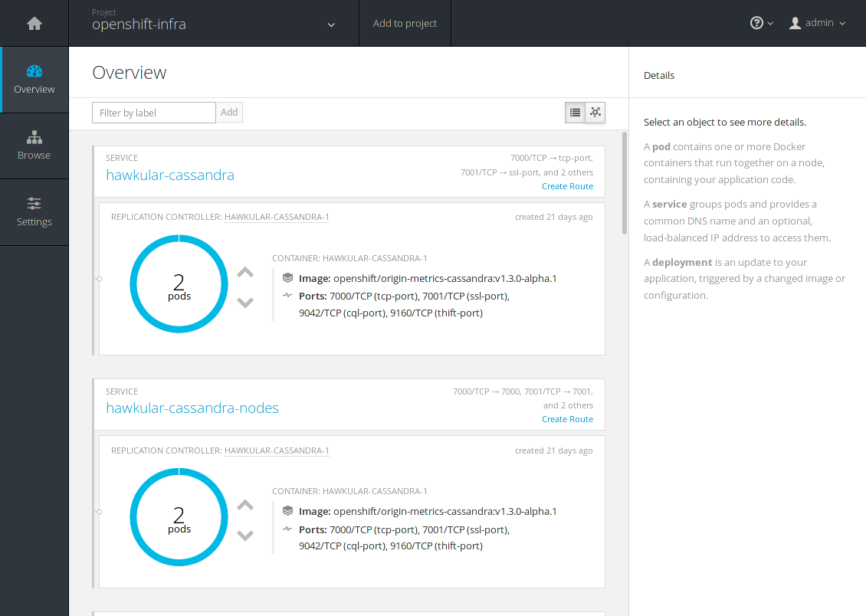Click the home icon in the top bar
This screenshot has height=616, width=866.
coord(34,22)
